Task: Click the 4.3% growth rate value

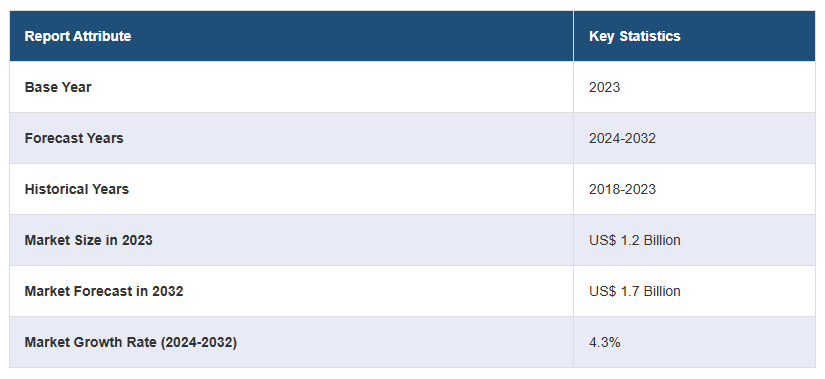Action: (605, 342)
